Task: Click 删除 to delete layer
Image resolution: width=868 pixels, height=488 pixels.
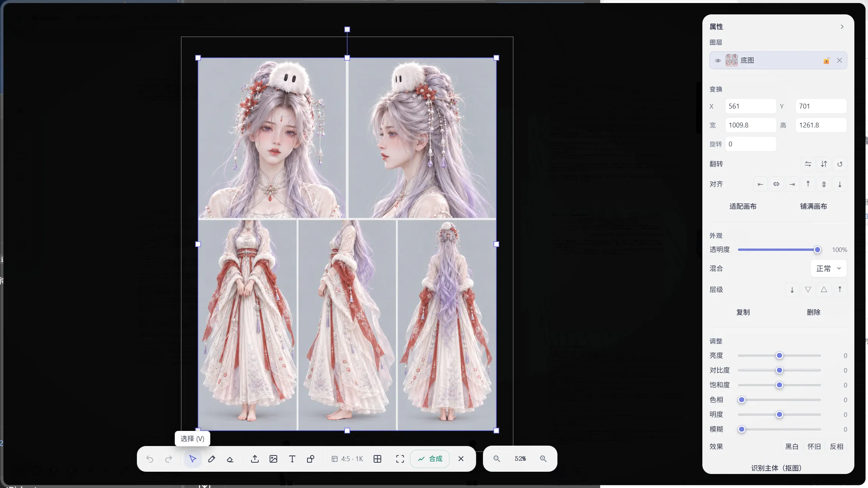Action: tap(814, 312)
